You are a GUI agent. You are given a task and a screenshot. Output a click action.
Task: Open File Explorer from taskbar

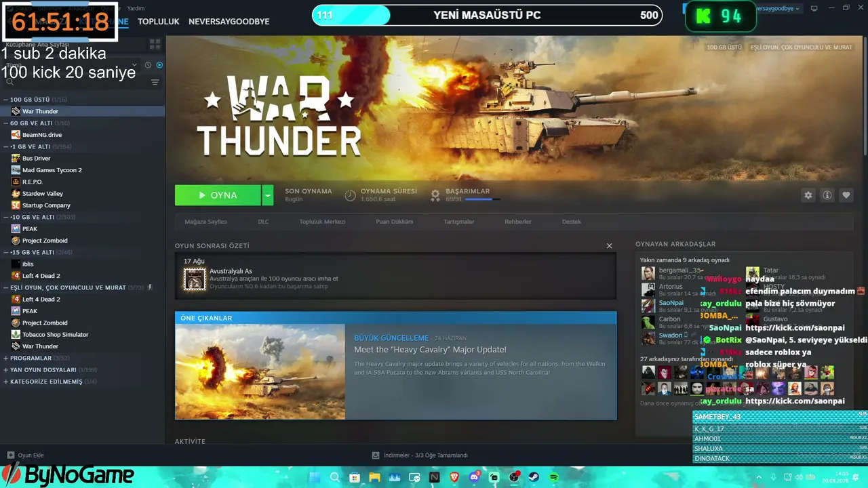374,477
